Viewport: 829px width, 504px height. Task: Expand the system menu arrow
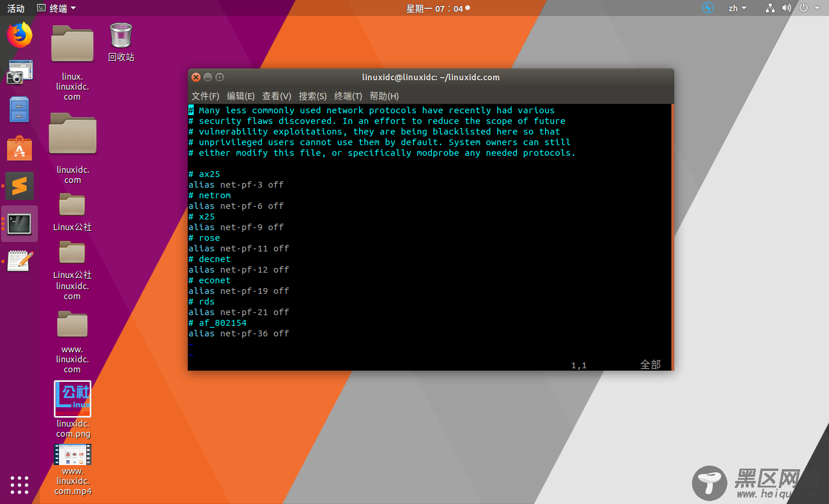coord(818,8)
